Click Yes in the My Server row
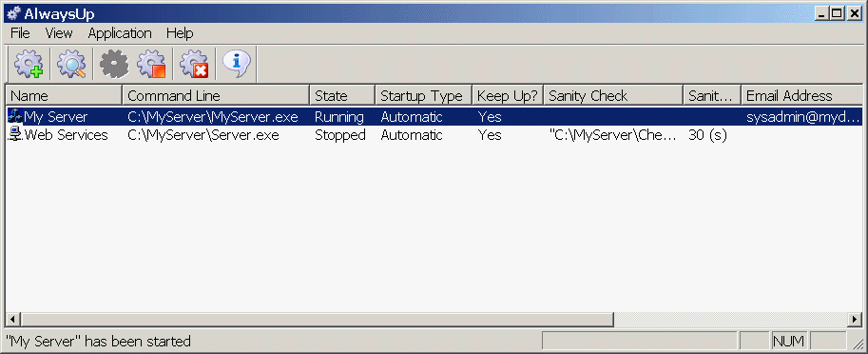This screenshot has width=868, height=354. tap(490, 117)
